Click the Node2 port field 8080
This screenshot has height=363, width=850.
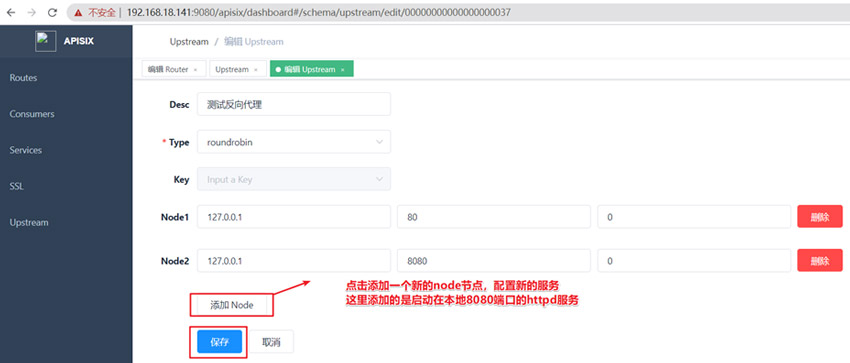[494, 261]
